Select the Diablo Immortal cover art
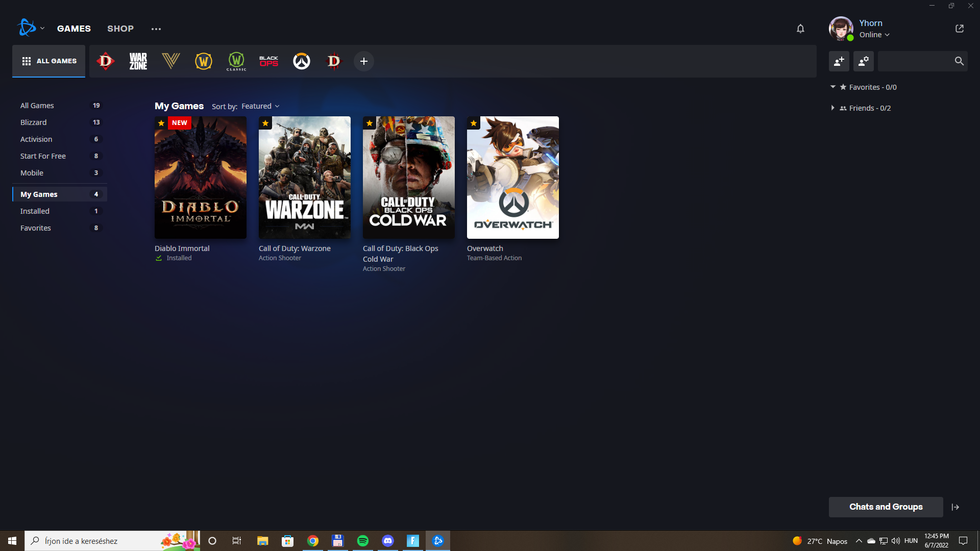 [201, 178]
